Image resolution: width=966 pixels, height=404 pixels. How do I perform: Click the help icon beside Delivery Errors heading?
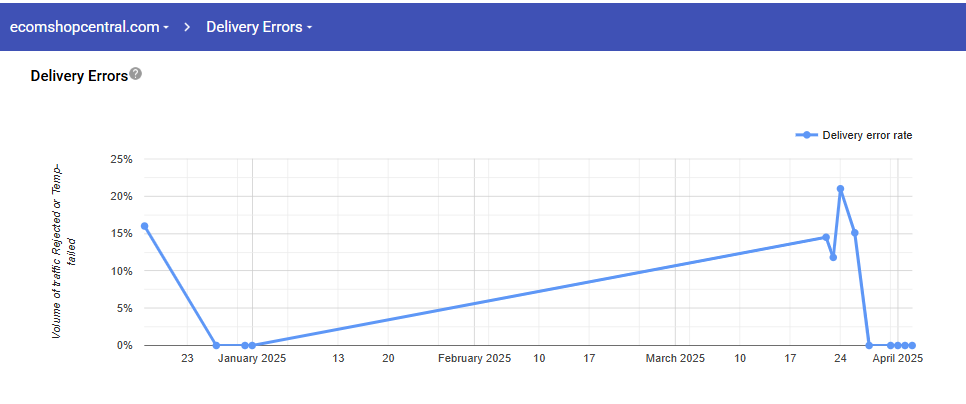136,75
